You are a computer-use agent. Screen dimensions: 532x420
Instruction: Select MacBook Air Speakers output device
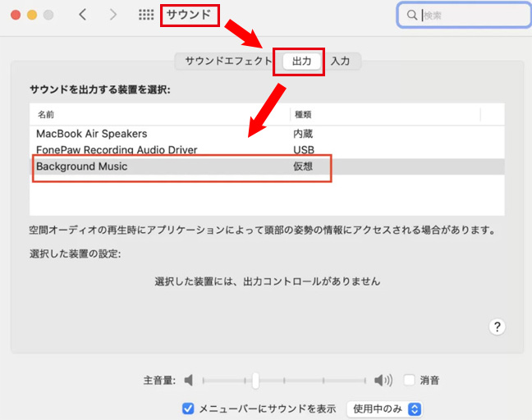267,134
